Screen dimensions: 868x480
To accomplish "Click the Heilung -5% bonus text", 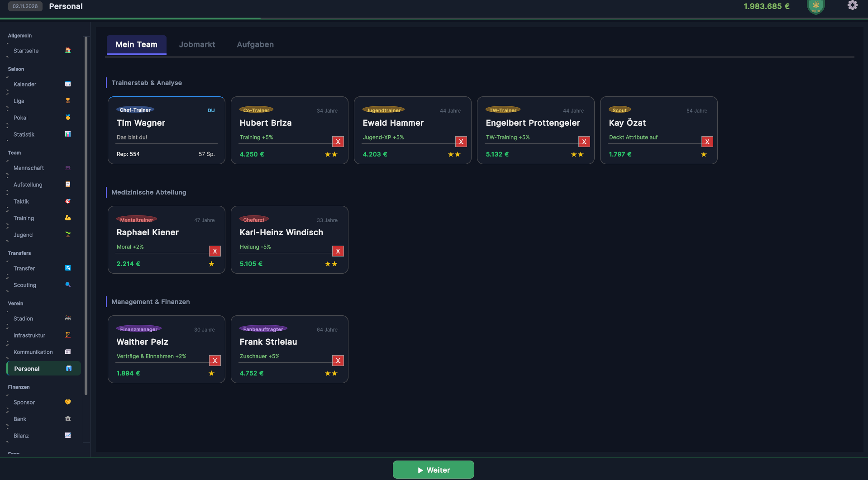I will click(x=255, y=247).
